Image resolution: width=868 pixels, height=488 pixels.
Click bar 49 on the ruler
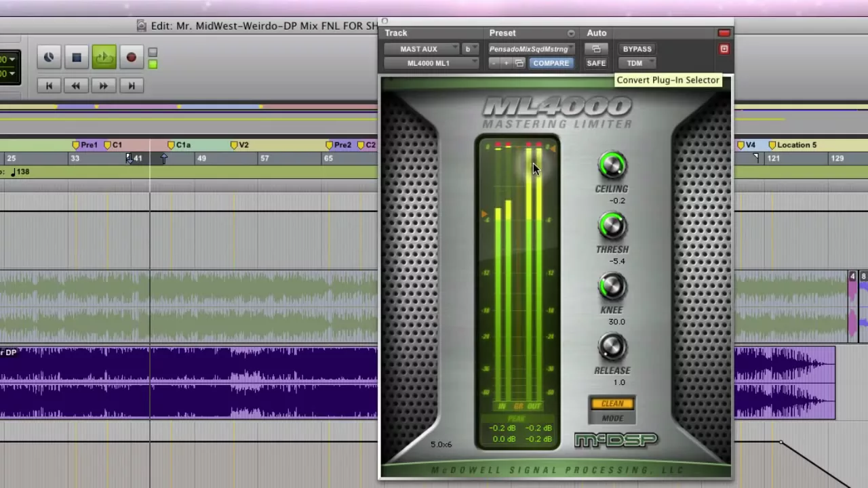(x=201, y=159)
